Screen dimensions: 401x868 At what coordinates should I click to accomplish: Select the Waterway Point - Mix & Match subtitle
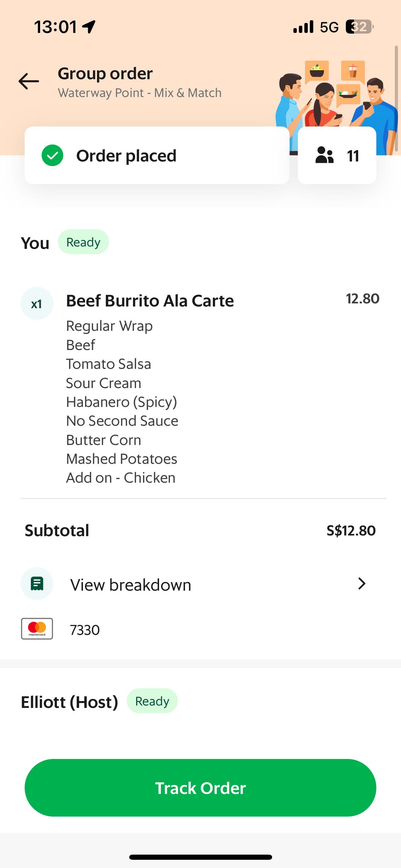point(140,93)
